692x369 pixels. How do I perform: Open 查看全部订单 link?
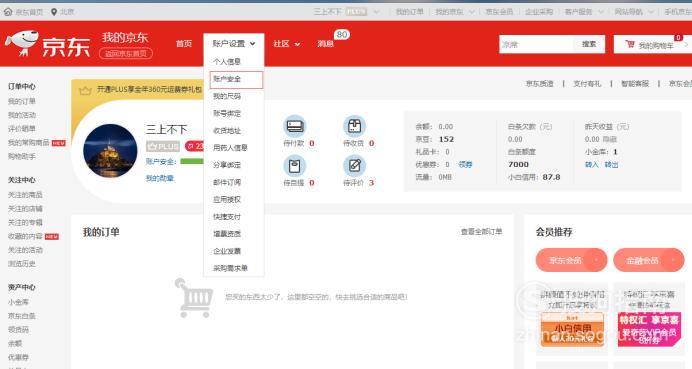pyautogui.click(x=481, y=231)
